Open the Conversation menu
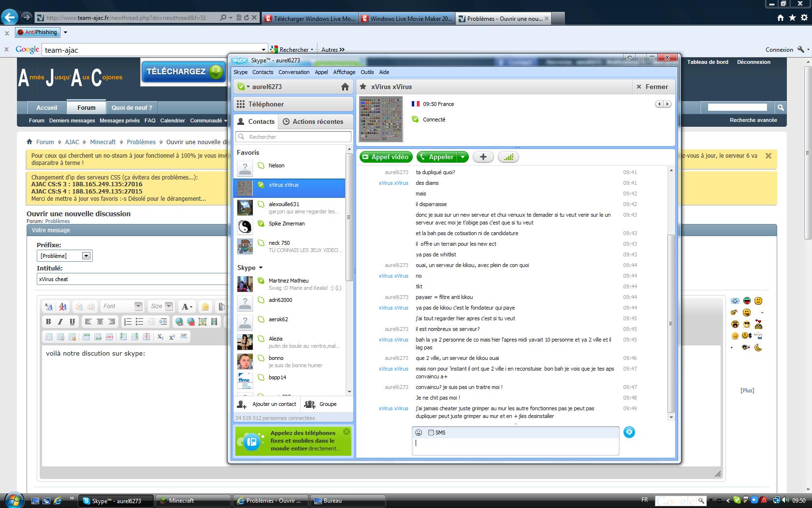This screenshot has height=508, width=812. coord(294,72)
